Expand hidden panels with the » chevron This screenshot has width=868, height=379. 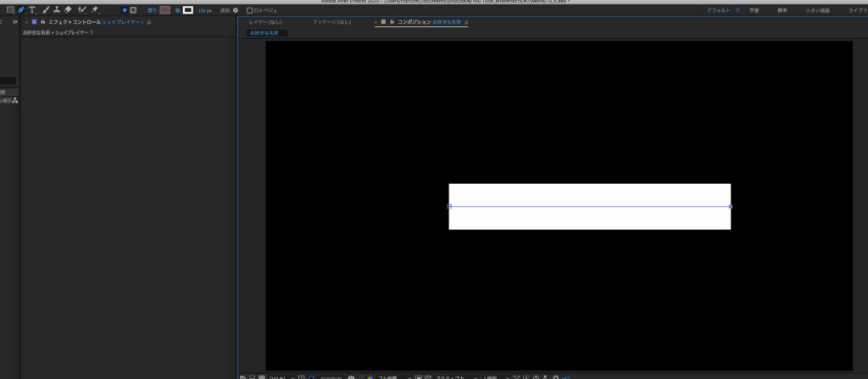coord(15,21)
